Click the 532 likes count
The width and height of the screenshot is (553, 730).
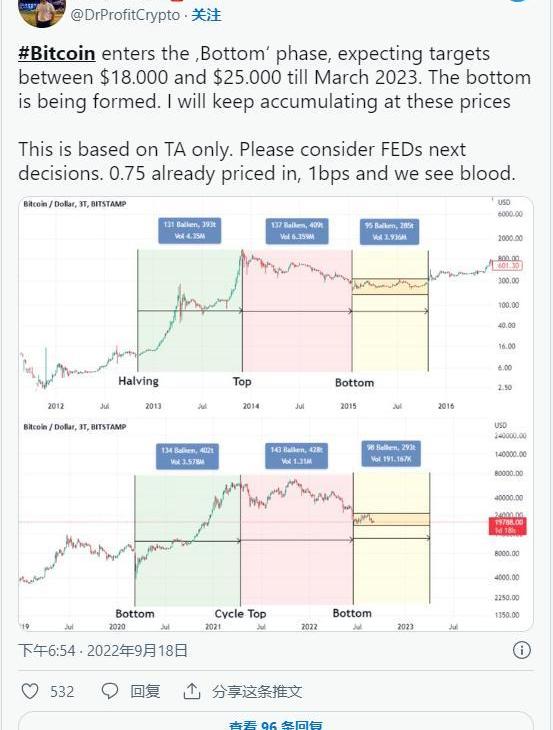pyautogui.click(x=62, y=691)
